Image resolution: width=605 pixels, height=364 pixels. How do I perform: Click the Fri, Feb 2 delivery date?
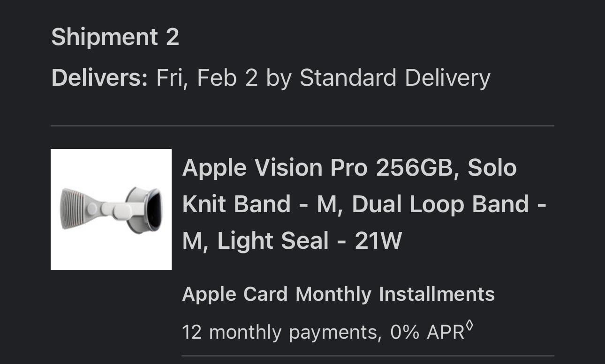pyautogui.click(x=207, y=78)
